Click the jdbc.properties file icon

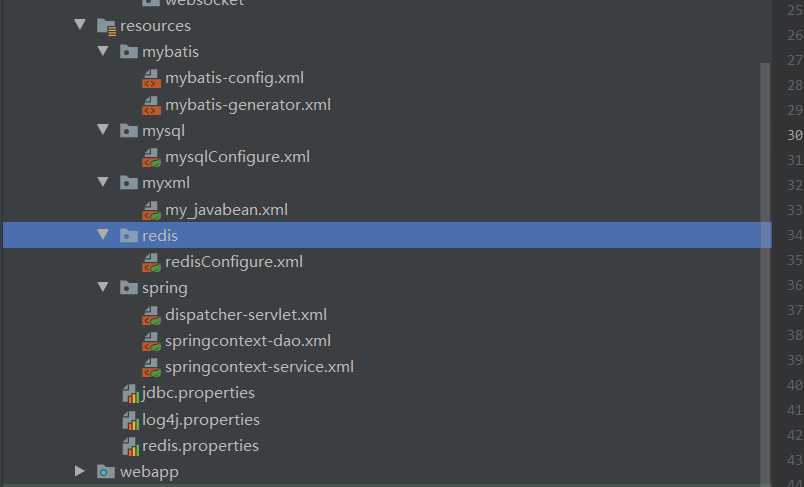pyautogui.click(x=130, y=394)
